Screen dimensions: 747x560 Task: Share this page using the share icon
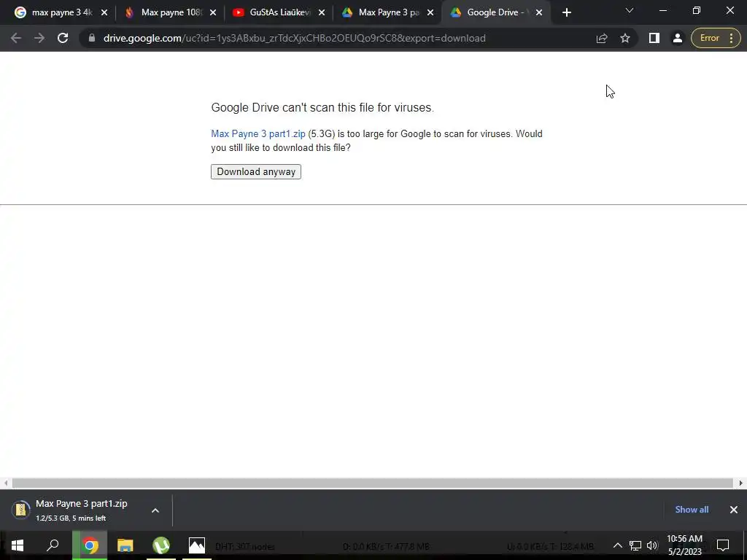pos(602,38)
